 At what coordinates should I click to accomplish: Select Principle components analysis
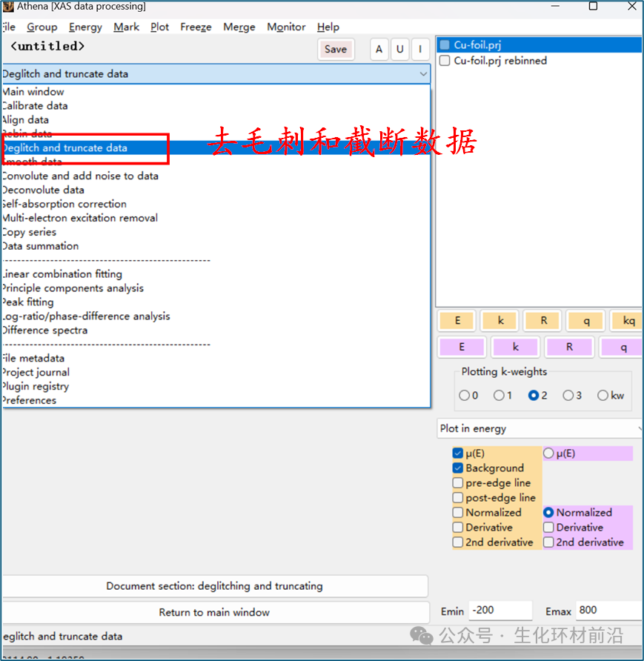[x=216, y=288]
